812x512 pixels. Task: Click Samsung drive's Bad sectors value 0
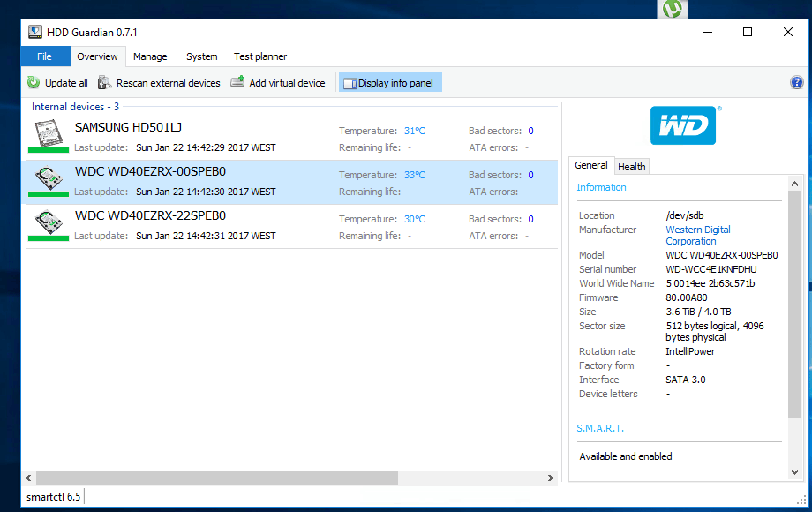coord(530,131)
